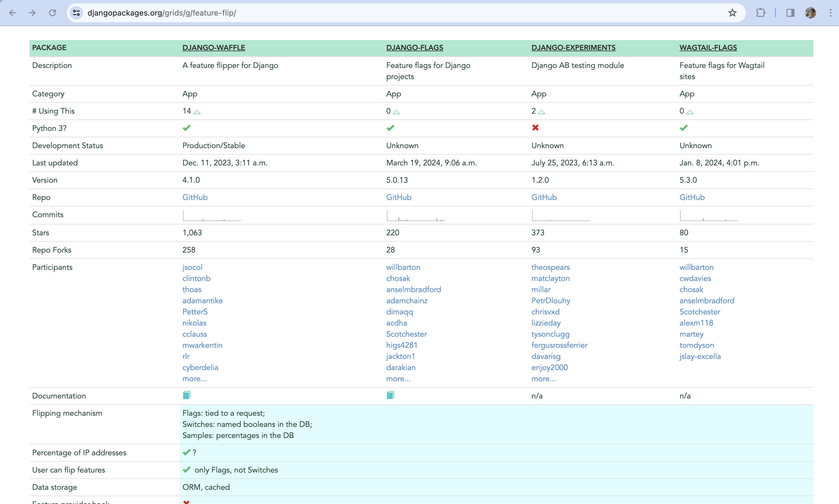The width and height of the screenshot is (839, 504).
Task: Open the browser extensions puzzle icon
Action: coord(760,13)
